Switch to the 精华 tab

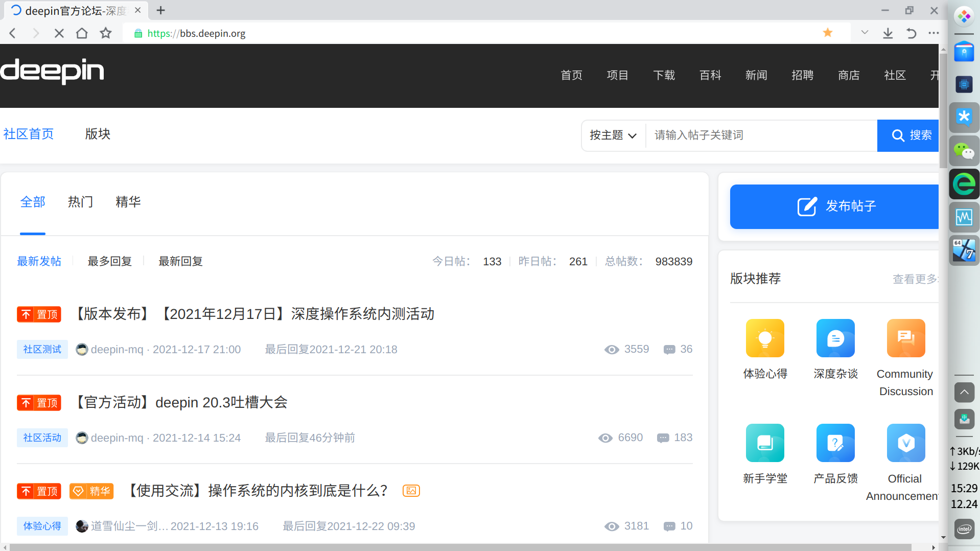(x=128, y=202)
